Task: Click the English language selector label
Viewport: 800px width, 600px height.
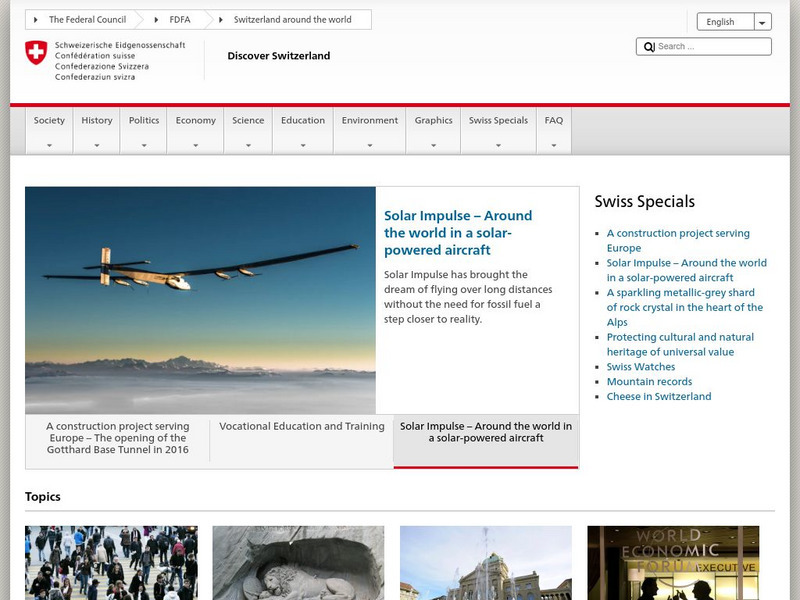Action: (x=720, y=22)
